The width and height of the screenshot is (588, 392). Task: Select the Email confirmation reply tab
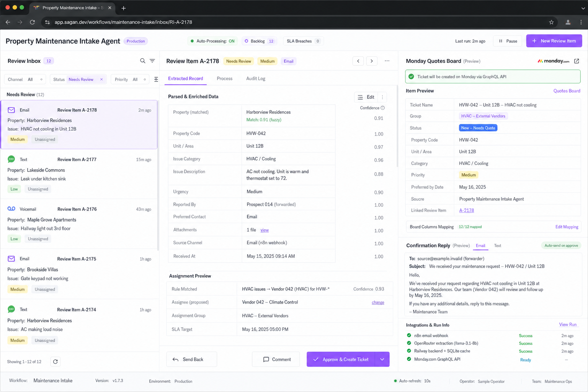coord(480,246)
